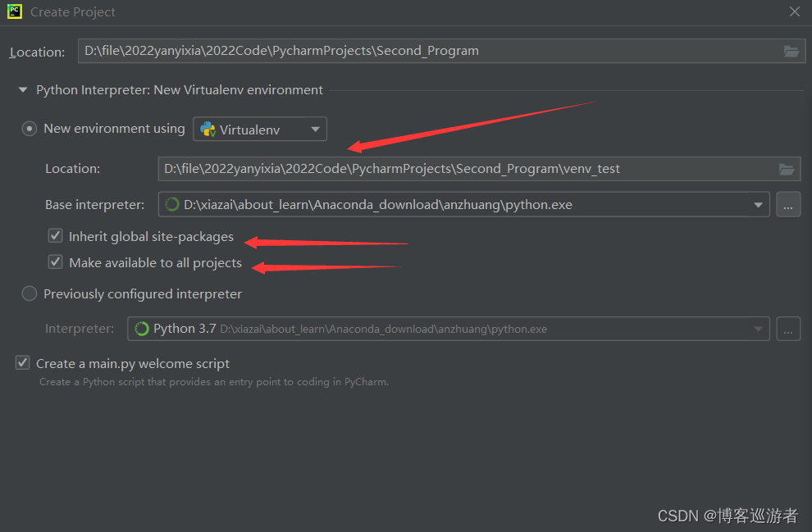812x532 pixels.
Task: Collapse the Python Interpreter section triangle
Action: tap(22, 90)
